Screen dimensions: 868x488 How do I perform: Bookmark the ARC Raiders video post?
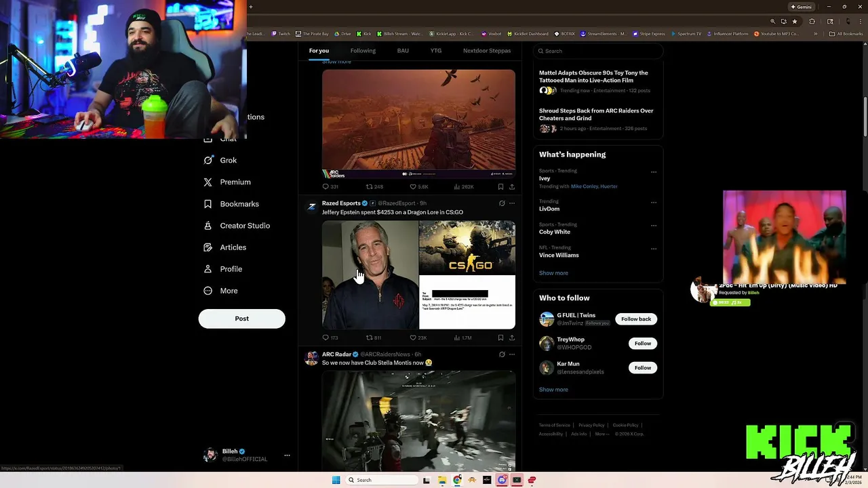(x=500, y=186)
